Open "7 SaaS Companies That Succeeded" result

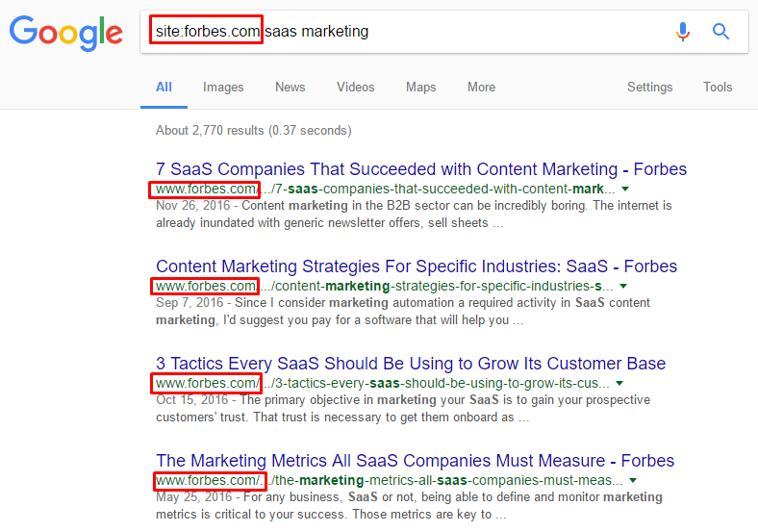point(421,169)
